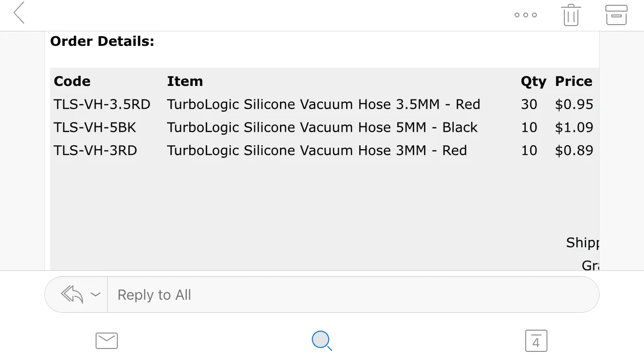Click the Order Details heading
The height and width of the screenshot is (362, 644).
[x=102, y=42]
